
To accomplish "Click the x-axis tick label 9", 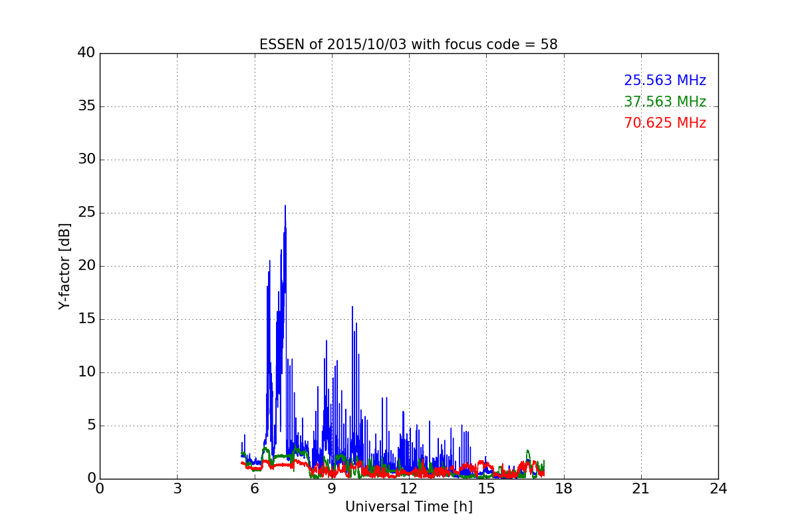I will click(331, 488).
